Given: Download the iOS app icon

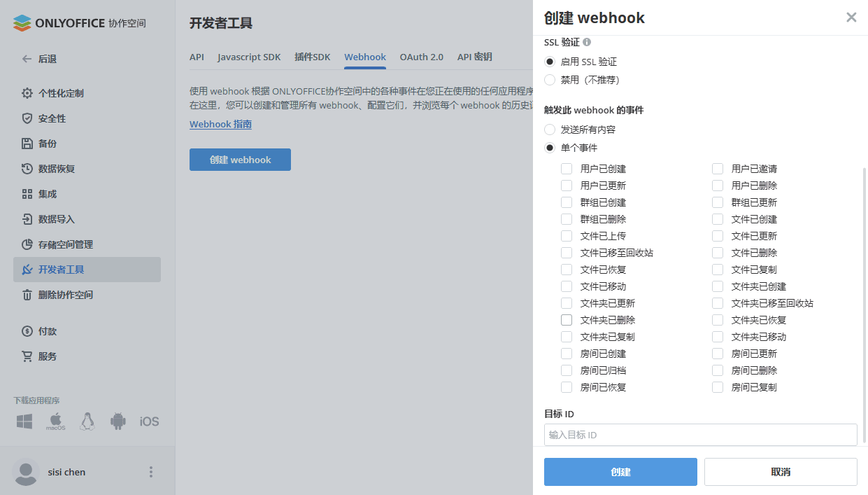Looking at the screenshot, I should [149, 421].
